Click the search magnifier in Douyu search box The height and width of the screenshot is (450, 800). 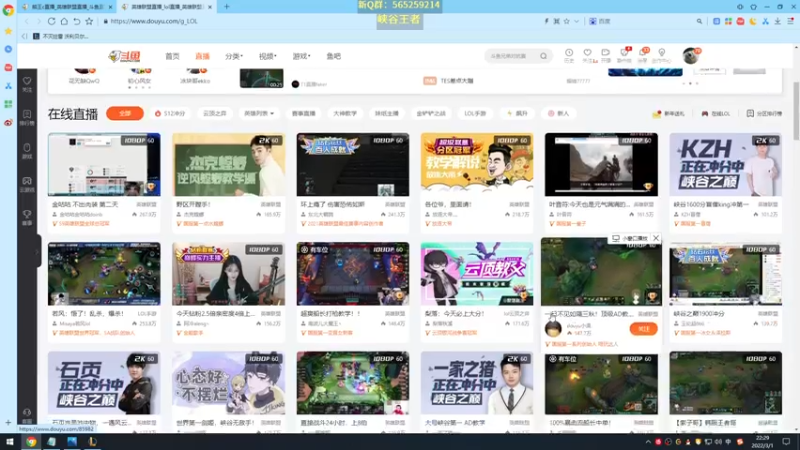(544, 56)
